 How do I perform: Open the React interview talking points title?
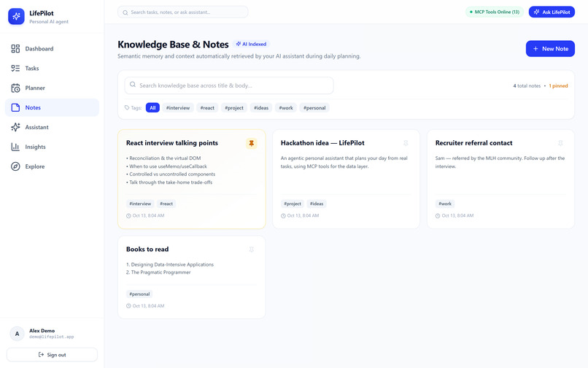[172, 143]
